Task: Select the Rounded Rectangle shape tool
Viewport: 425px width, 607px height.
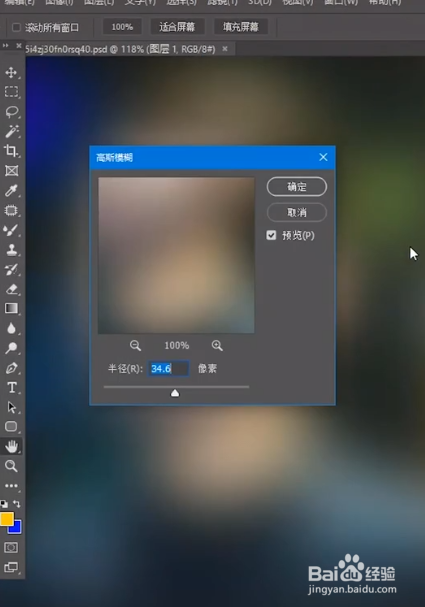Action: (11, 426)
